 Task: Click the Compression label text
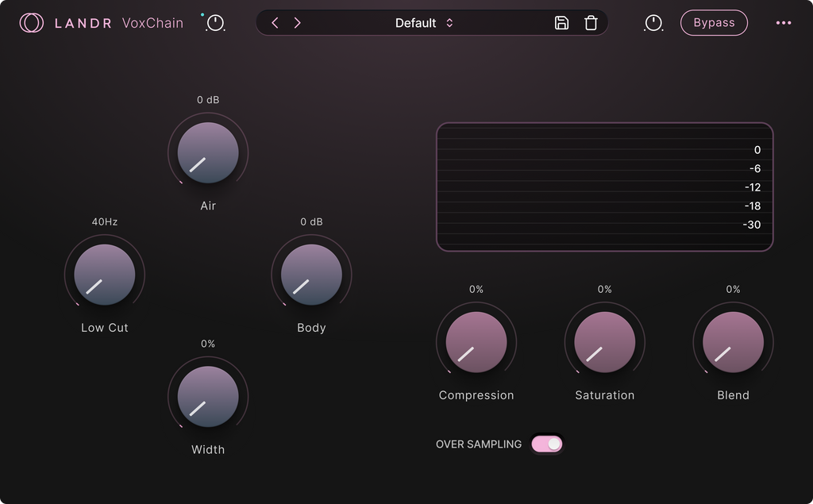pos(476,395)
